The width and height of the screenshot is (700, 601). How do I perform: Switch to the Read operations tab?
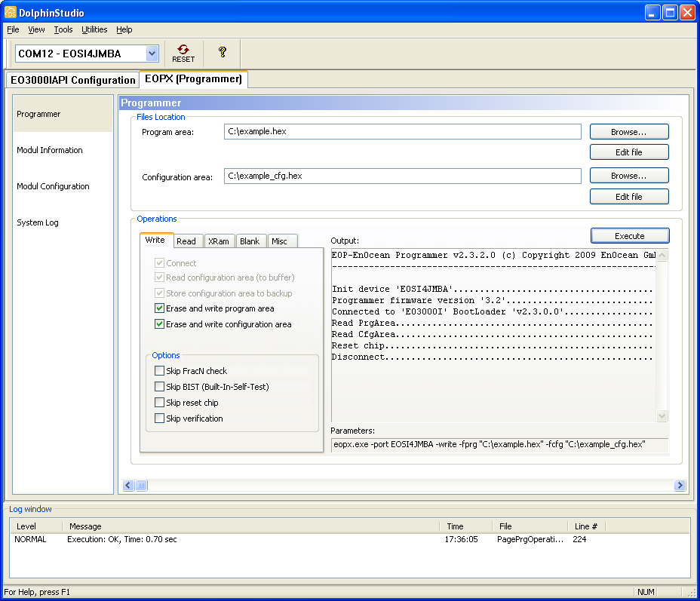tap(187, 241)
